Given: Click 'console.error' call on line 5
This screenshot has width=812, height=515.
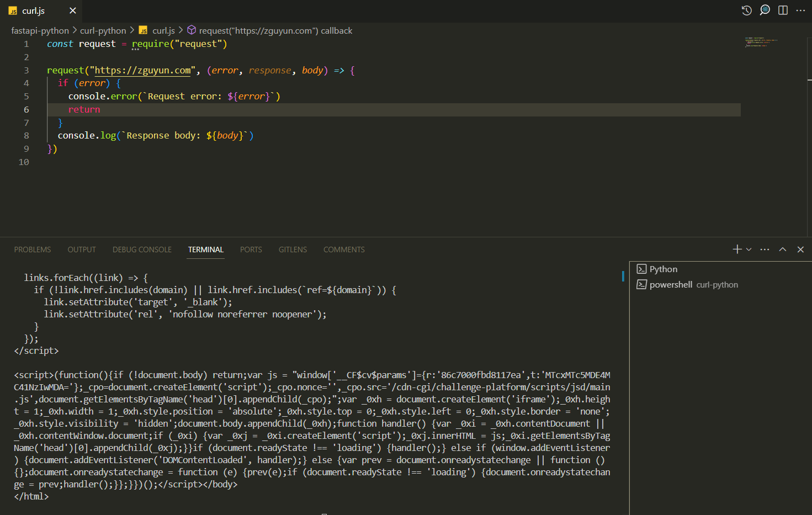Looking at the screenshot, I should [x=103, y=97].
